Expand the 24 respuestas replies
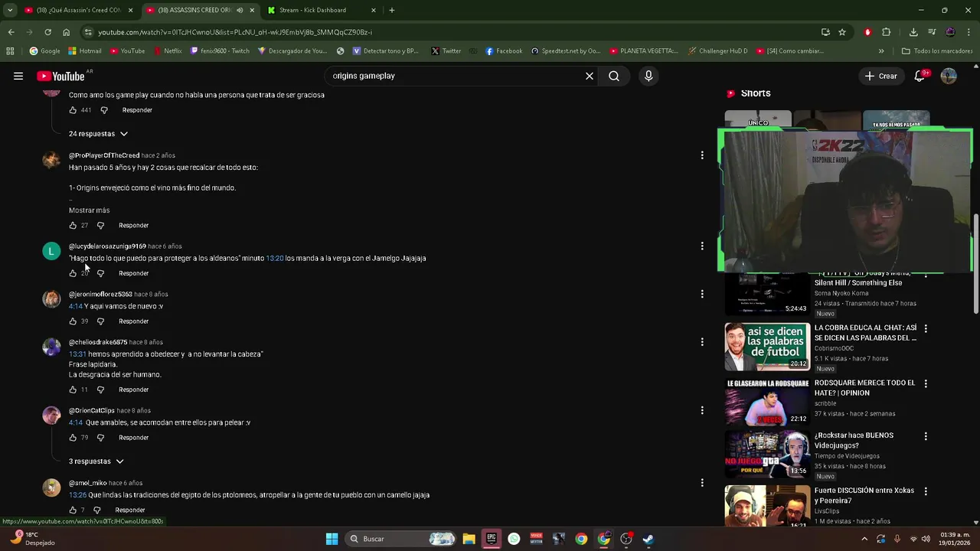Image resolution: width=980 pixels, height=551 pixels. [x=98, y=134]
